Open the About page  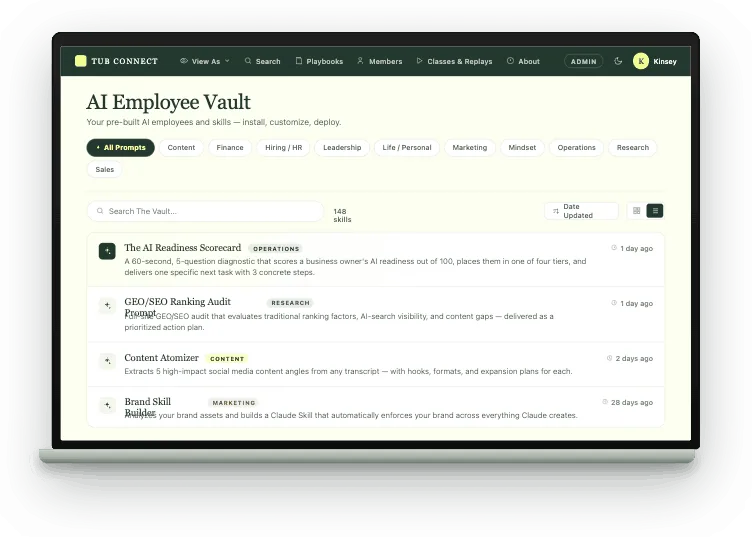point(523,61)
